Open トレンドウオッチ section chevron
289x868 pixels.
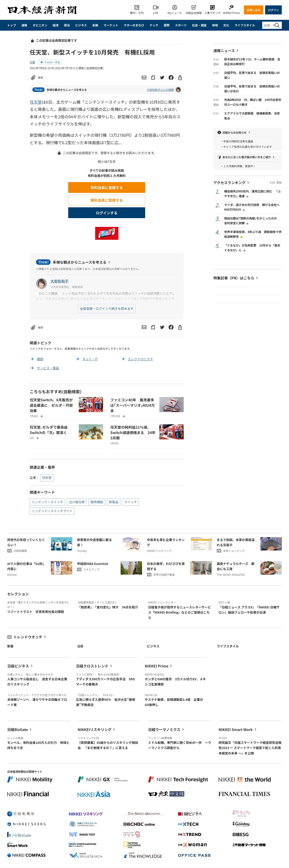pyautogui.click(x=45, y=637)
